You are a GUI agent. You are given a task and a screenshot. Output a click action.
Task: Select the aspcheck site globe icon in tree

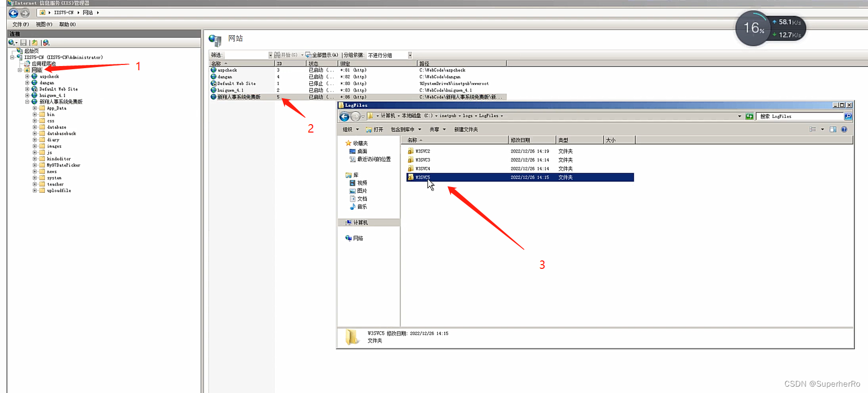(34, 77)
